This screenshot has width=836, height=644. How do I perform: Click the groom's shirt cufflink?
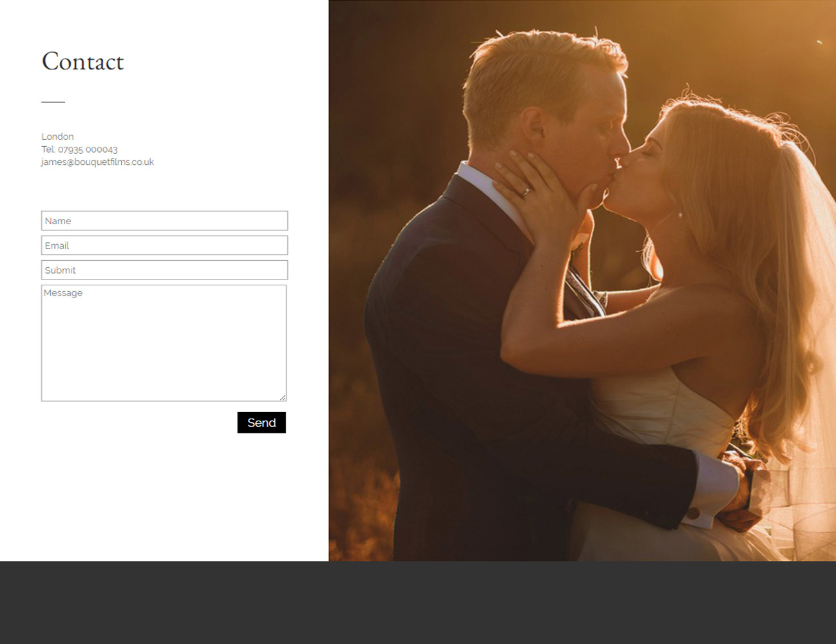tap(694, 513)
